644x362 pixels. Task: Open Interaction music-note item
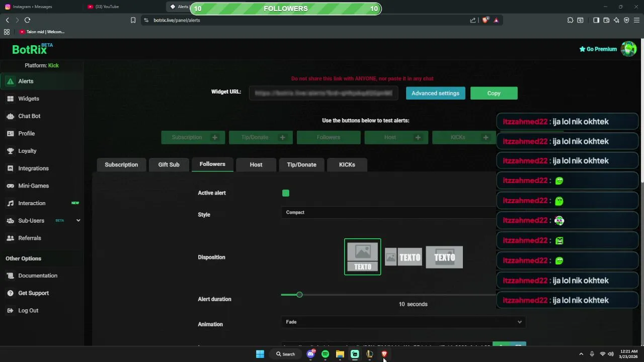tap(32, 203)
